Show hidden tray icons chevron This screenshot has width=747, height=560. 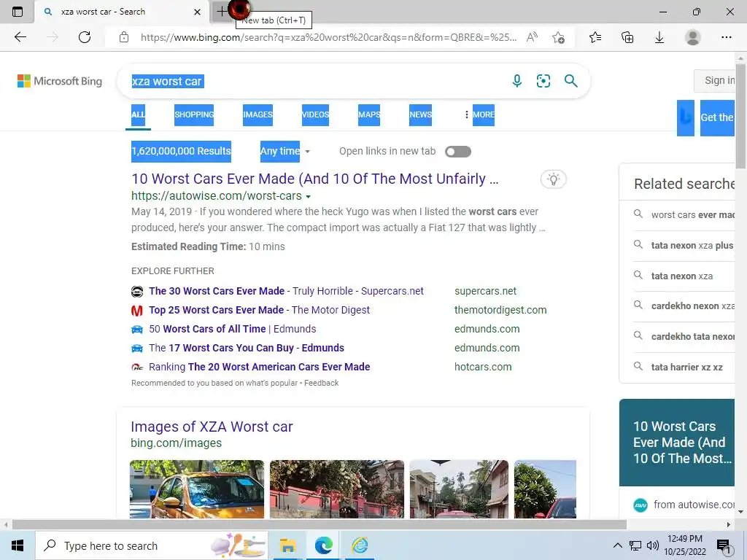pyautogui.click(x=617, y=545)
